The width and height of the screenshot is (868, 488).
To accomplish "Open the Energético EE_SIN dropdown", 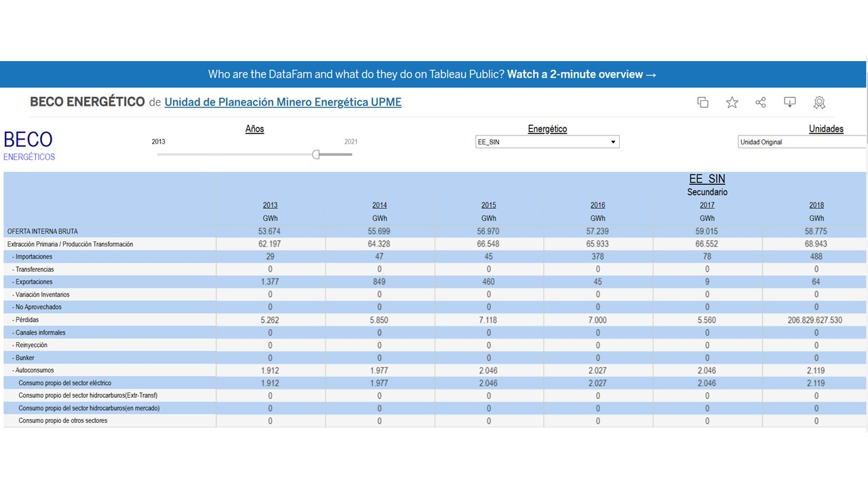I will pos(547,142).
